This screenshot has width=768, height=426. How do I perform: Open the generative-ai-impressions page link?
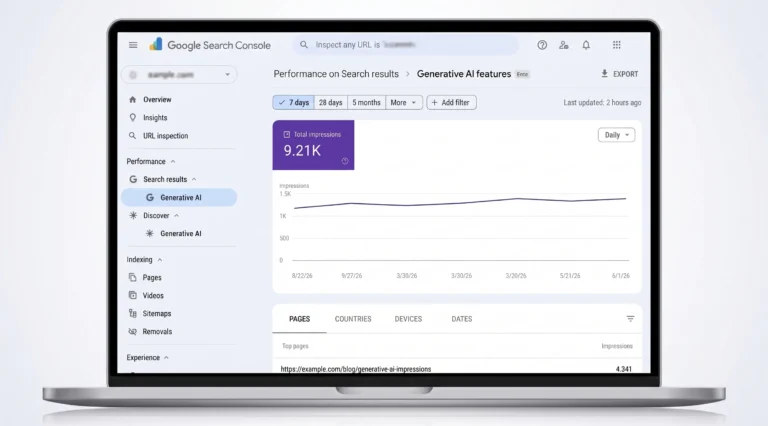coord(356,369)
